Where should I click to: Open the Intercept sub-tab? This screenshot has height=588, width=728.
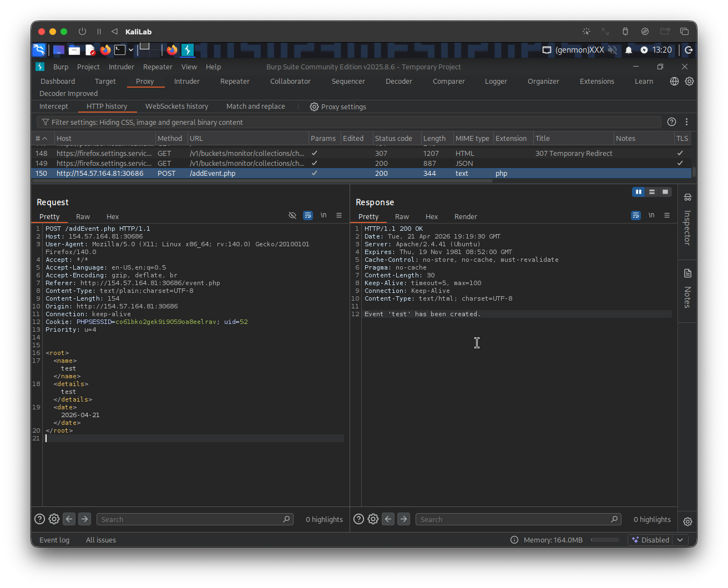[x=54, y=107]
